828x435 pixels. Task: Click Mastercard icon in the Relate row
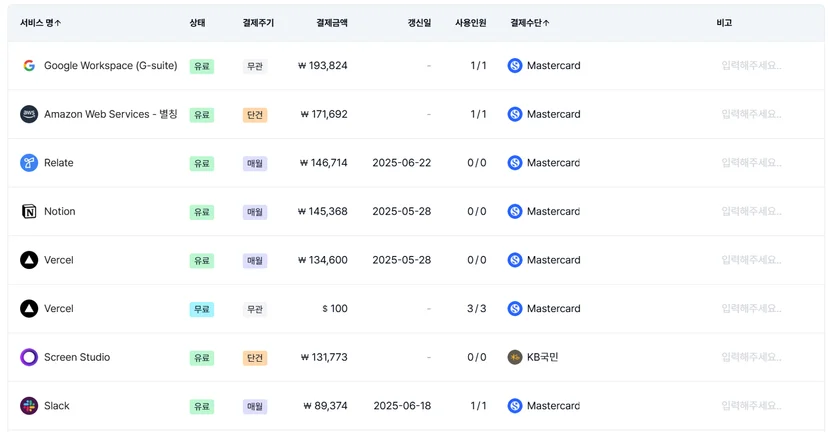pyautogui.click(x=515, y=163)
